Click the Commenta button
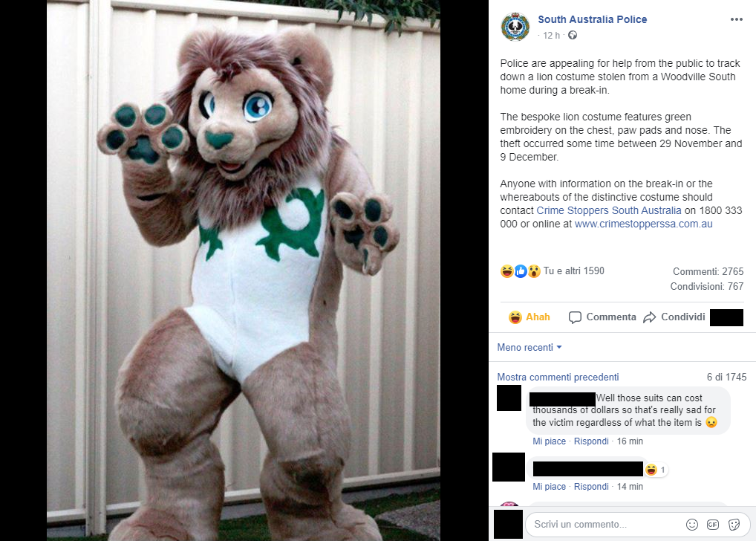This screenshot has width=756, height=541. [x=602, y=317]
